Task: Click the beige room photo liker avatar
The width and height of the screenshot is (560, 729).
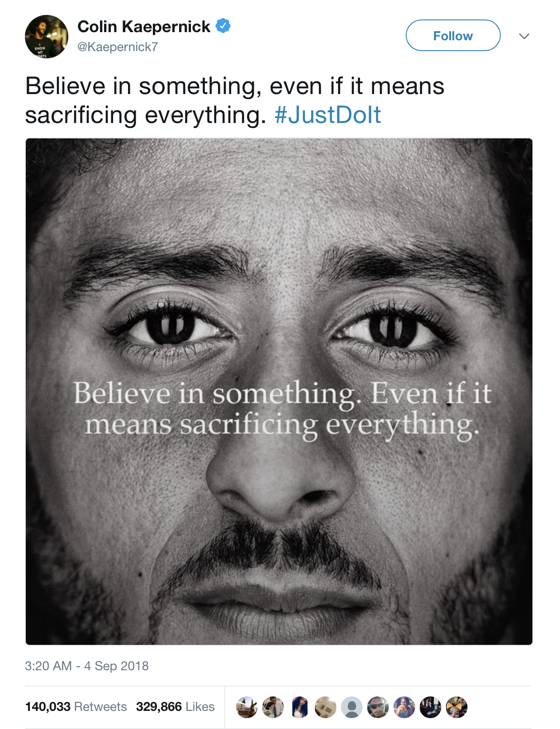Action: (325, 707)
